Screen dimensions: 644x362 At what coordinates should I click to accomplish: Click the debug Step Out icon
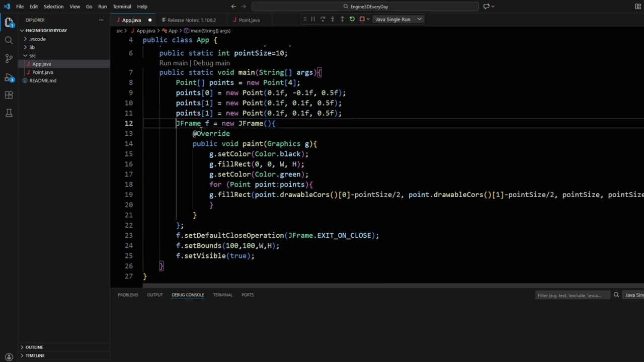point(342,19)
